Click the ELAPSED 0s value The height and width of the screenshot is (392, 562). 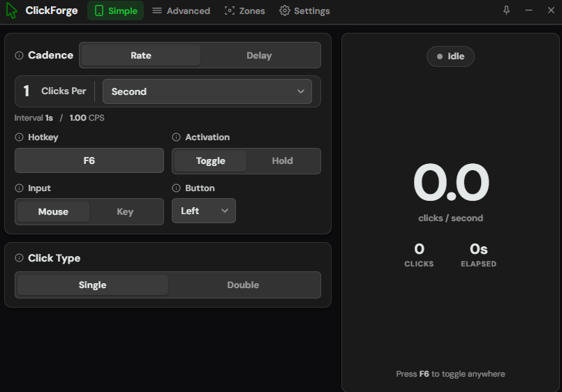pos(478,249)
